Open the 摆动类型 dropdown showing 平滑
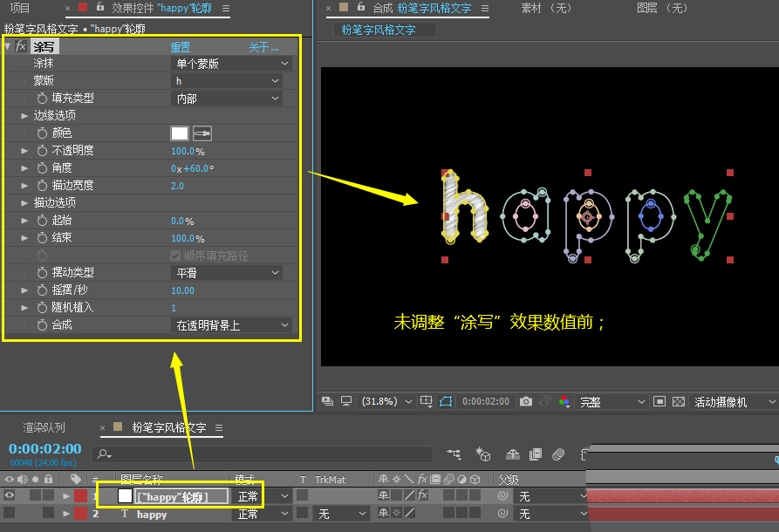Screen dimensions: 779x532 pyautogui.click(x=227, y=273)
